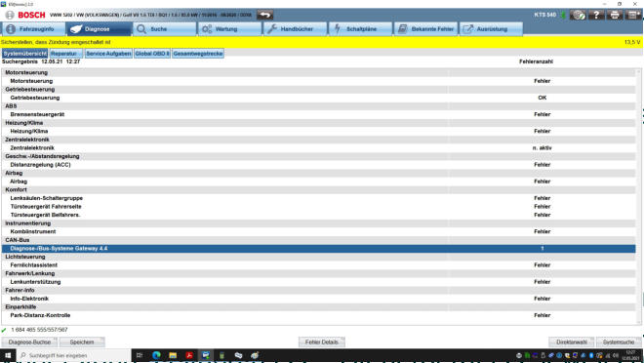Select the Park-Distanz-Kontrolle row
644x363 pixels.
point(318,315)
